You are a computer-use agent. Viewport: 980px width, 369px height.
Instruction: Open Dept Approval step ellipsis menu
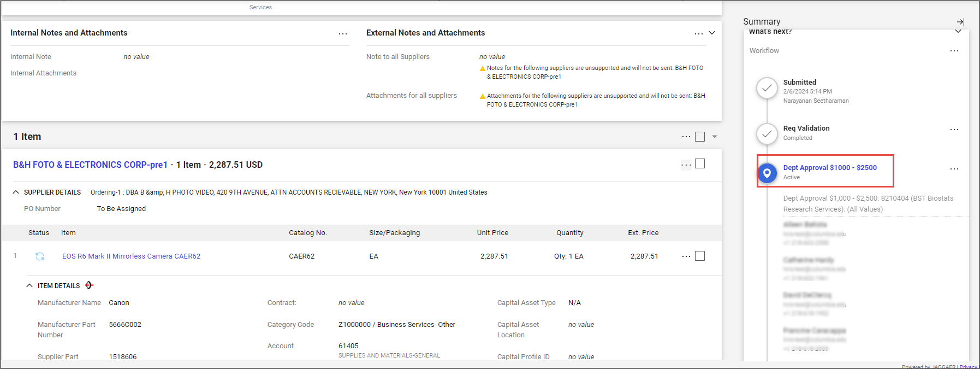pyautogui.click(x=954, y=169)
